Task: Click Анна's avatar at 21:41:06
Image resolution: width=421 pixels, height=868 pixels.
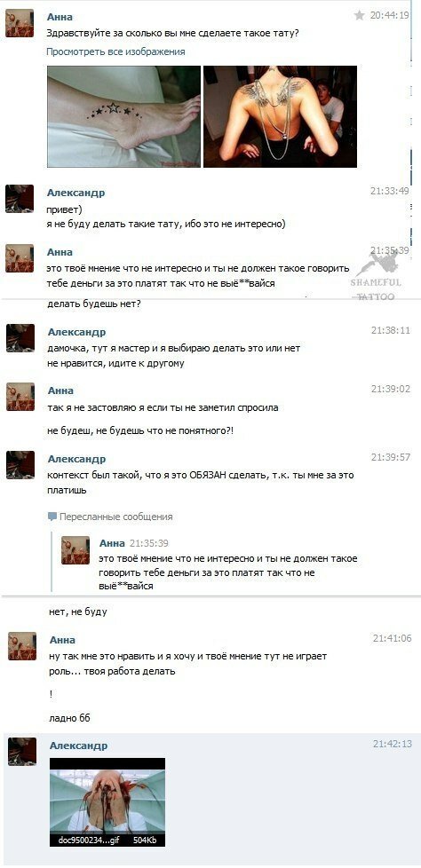Action: pos(22,646)
